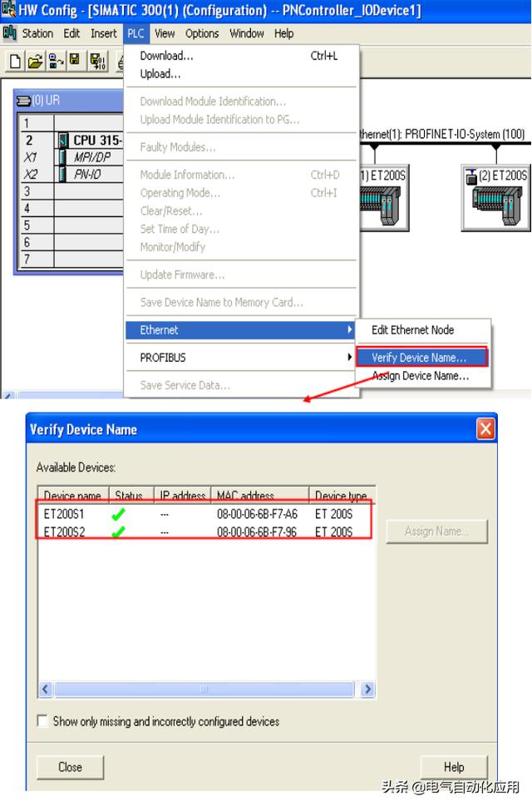Click the CPU 315 text in slot 2
The width and height of the screenshot is (532, 806).
tap(97, 140)
